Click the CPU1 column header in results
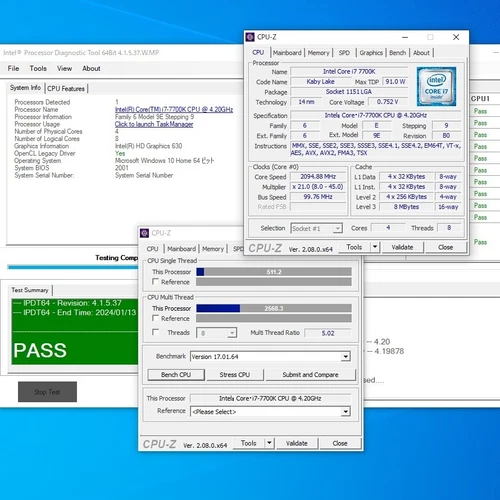The width and height of the screenshot is (500, 500). pyautogui.click(x=480, y=99)
